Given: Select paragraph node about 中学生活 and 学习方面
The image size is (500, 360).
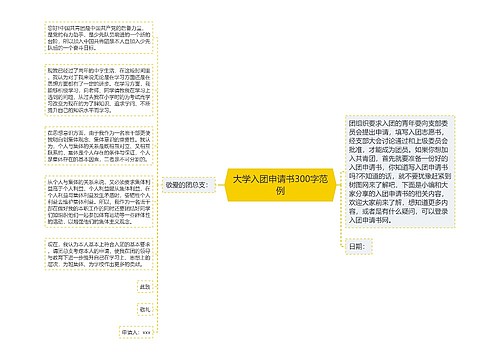Looking at the screenshot, I should pos(99,90).
